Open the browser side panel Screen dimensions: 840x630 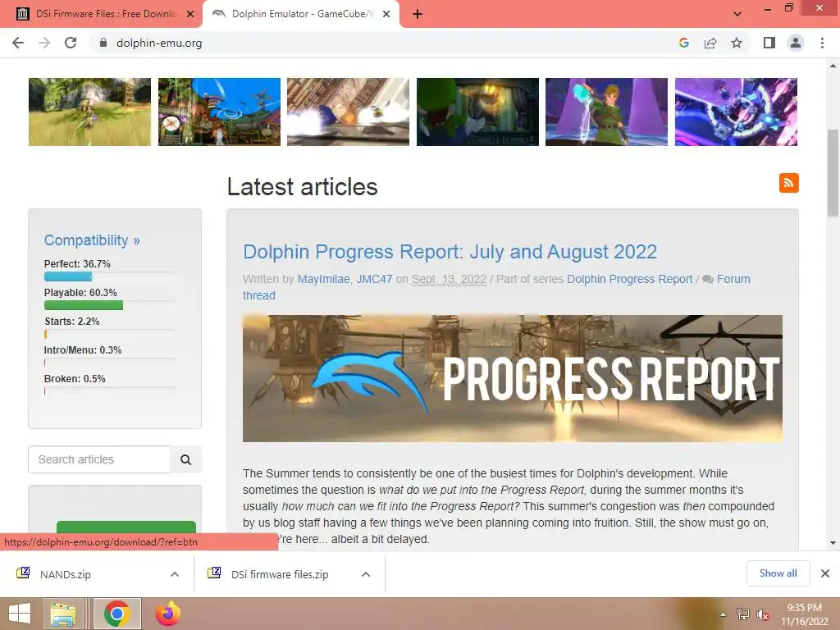pos(769,43)
